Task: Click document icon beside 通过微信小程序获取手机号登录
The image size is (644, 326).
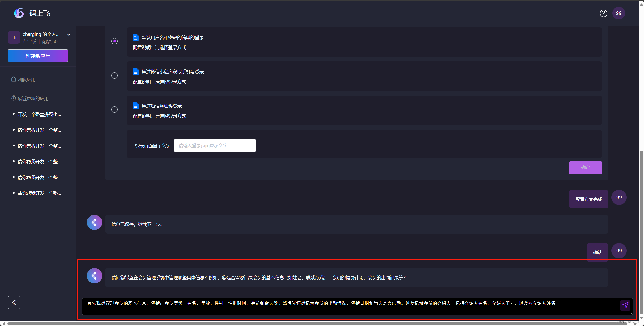Action: coord(136,72)
